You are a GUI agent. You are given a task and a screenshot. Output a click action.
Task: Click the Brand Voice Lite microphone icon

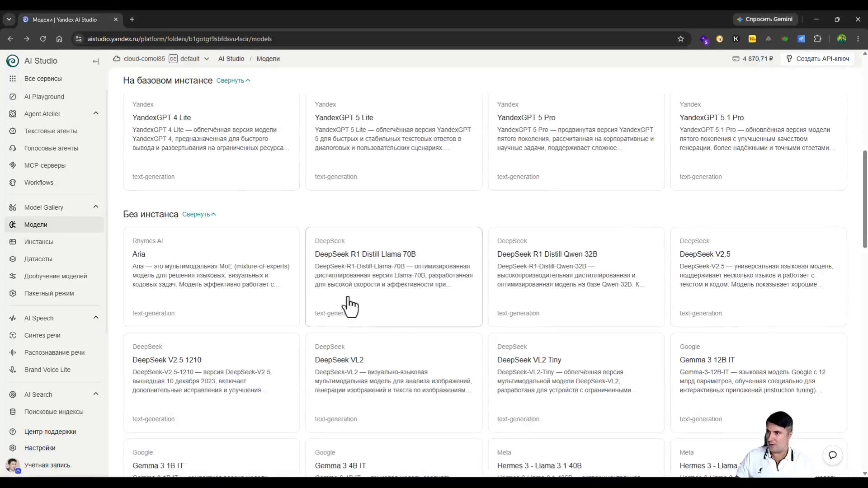click(13, 370)
